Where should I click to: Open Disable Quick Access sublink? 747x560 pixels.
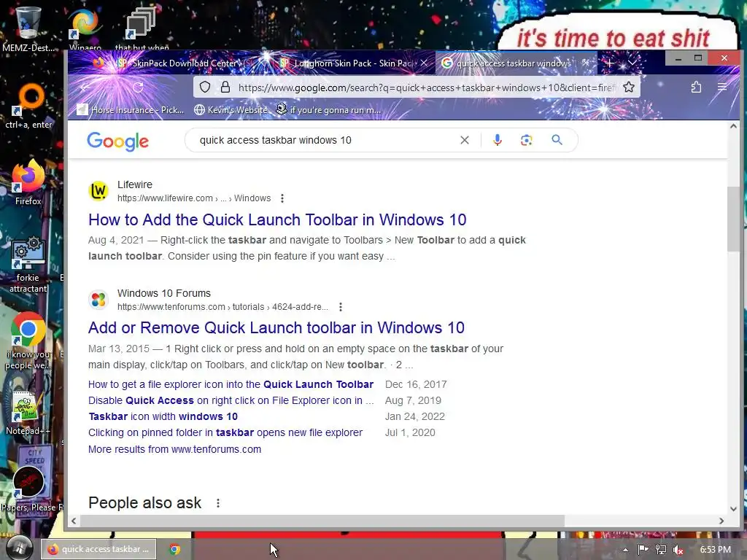(x=231, y=400)
